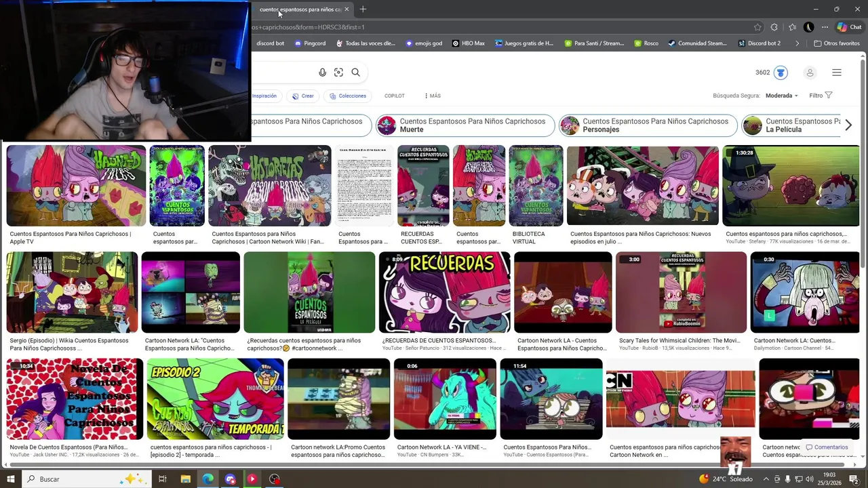Open Otros favoritos folder
Viewport: 868px width, 488px height.
click(836, 43)
